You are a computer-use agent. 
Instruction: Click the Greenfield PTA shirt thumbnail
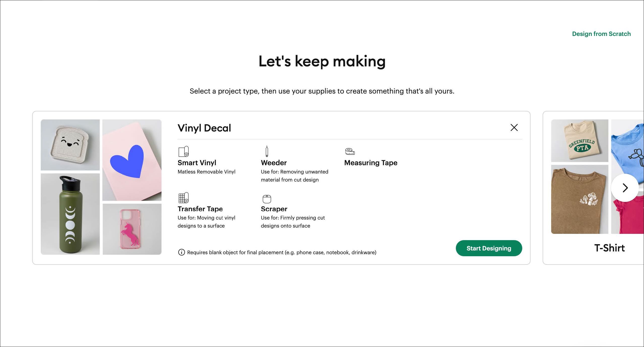[580, 141]
